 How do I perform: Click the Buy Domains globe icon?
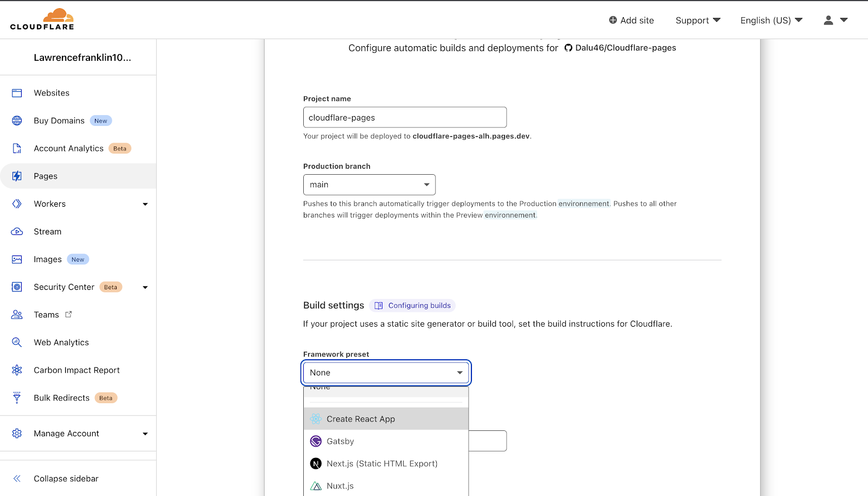click(17, 120)
